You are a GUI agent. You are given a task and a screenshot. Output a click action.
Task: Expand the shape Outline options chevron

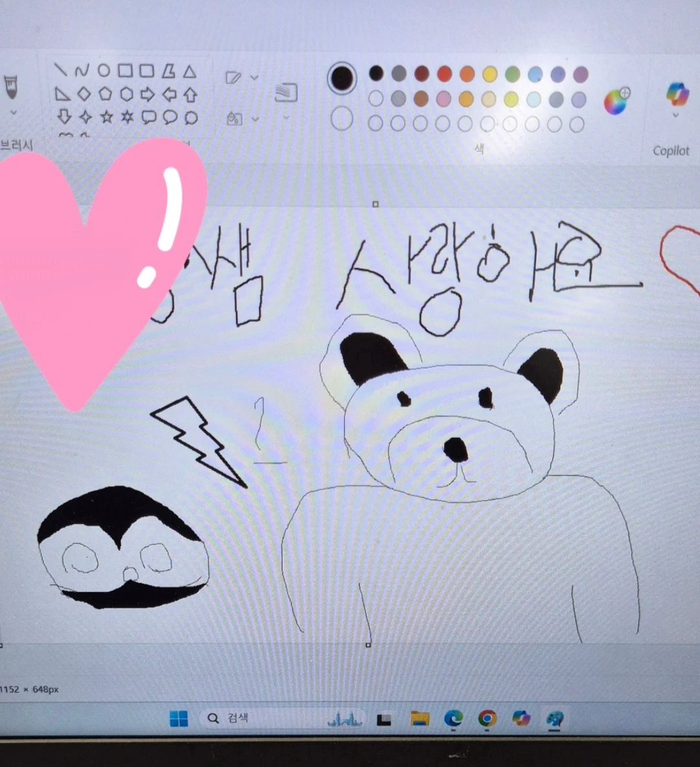click(254, 77)
